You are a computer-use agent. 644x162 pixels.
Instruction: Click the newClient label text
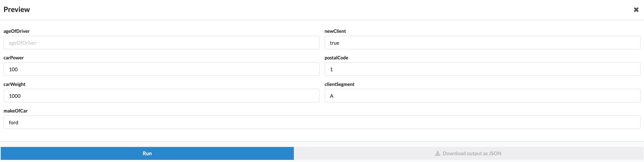335,31
